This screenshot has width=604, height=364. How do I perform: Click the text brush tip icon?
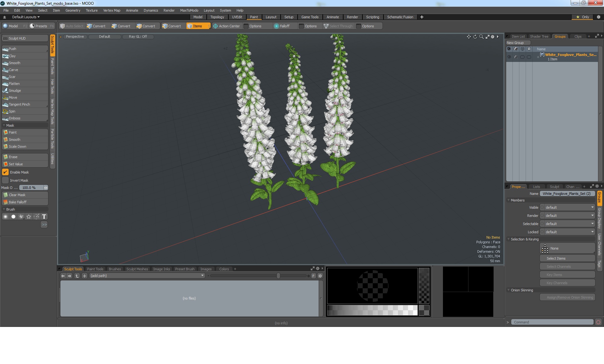(x=44, y=217)
